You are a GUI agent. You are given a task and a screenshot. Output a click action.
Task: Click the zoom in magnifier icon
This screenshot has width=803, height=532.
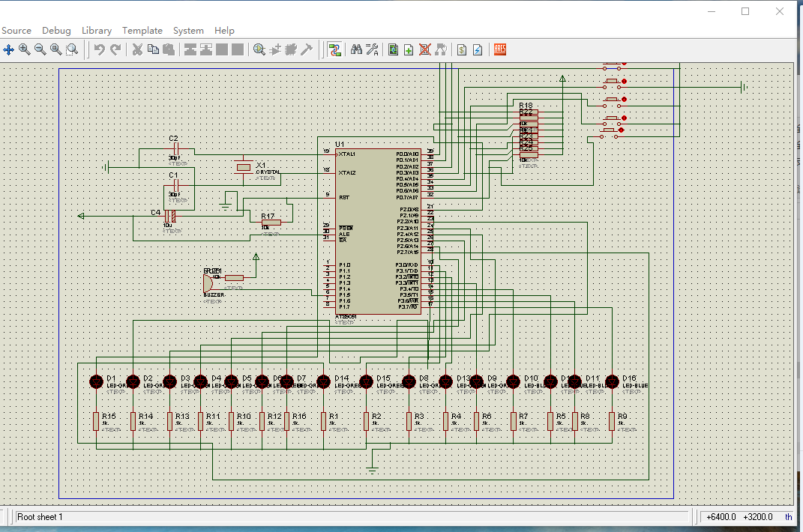click(x=24, y=49)
